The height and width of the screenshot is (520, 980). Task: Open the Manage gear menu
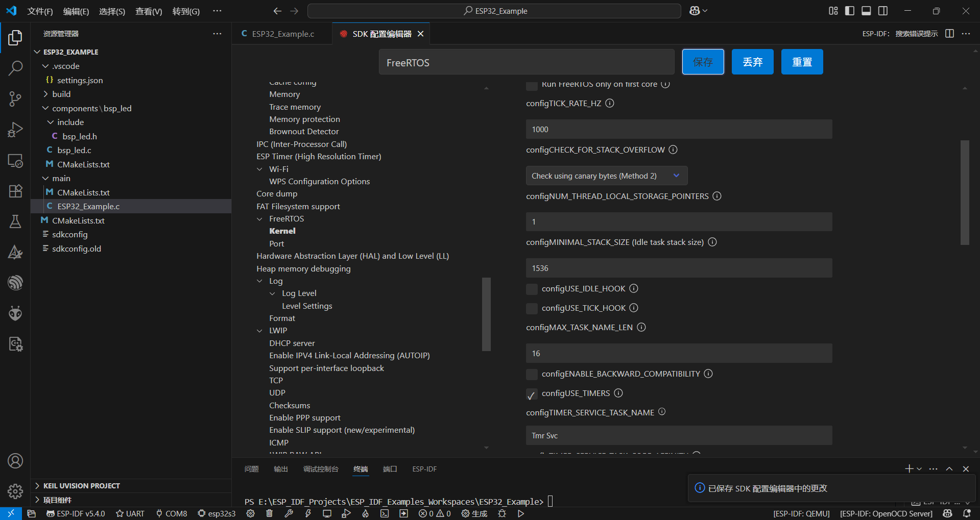15,491
